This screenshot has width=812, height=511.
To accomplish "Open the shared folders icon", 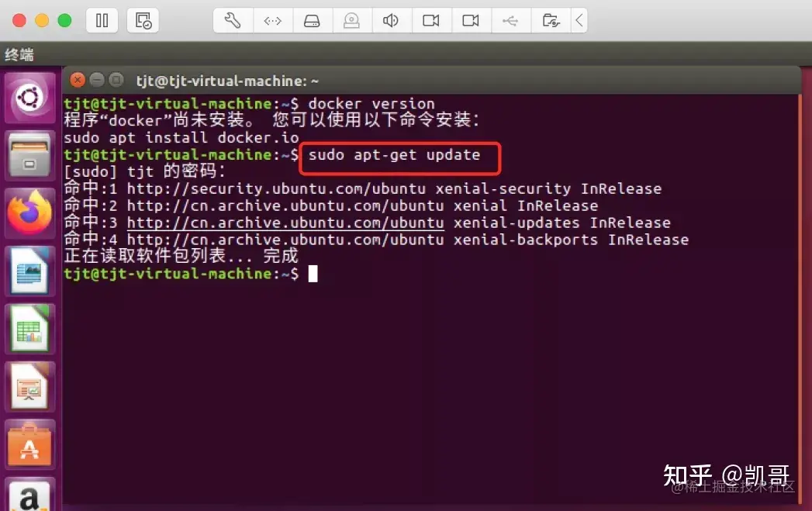I will tap(551, 21).
